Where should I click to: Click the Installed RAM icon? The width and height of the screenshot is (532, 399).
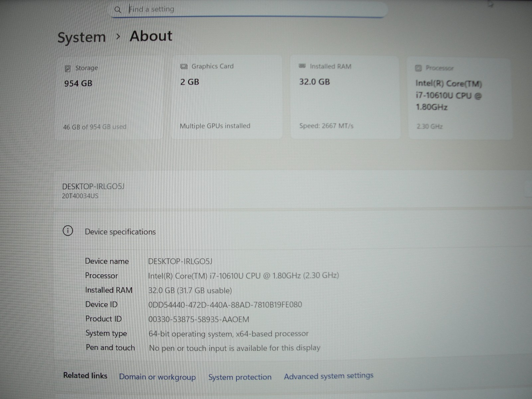pyautogui.click(x=302, y=66)
